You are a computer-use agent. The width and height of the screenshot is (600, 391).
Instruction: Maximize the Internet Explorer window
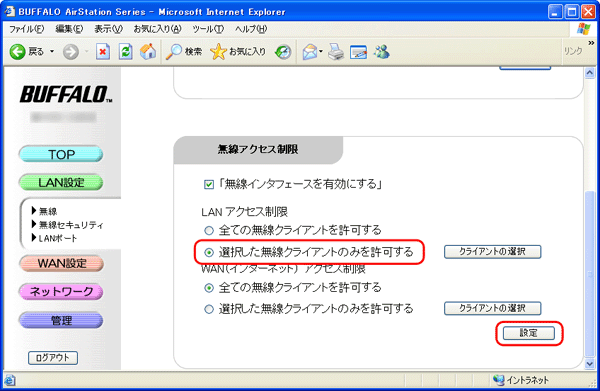coord(572,12)
